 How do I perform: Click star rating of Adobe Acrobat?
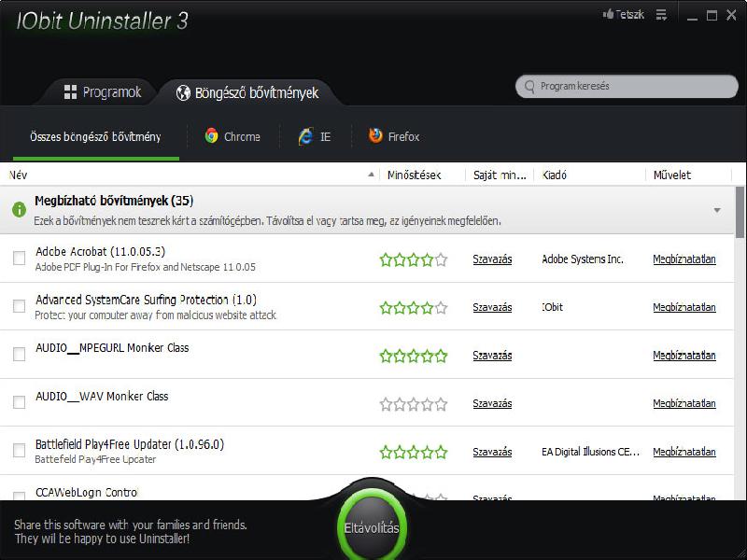click(414, 260)
